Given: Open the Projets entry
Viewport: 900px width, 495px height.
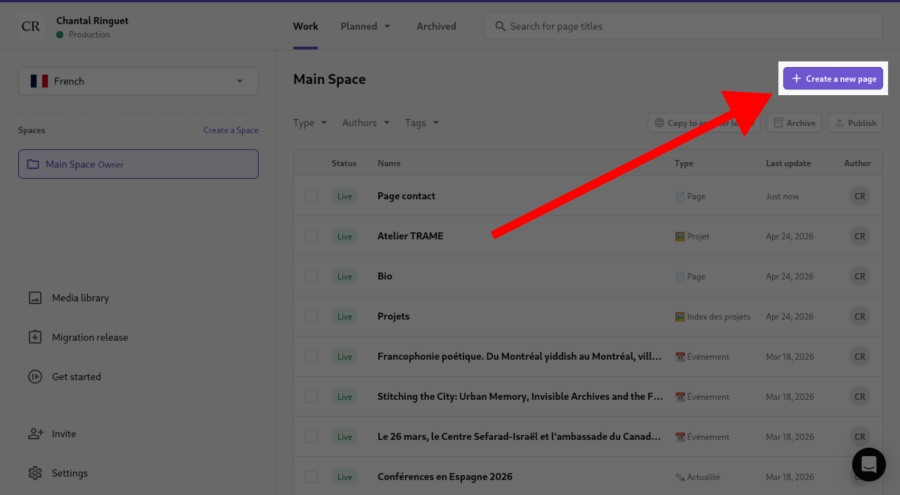Looking at the screenshot, I should 393,316.
